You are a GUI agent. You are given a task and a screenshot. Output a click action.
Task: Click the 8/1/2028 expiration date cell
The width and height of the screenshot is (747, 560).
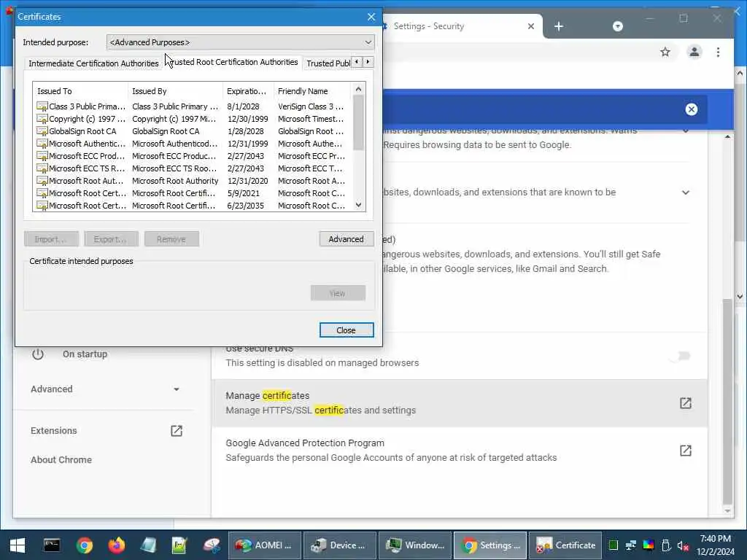[x=243, y=106]
